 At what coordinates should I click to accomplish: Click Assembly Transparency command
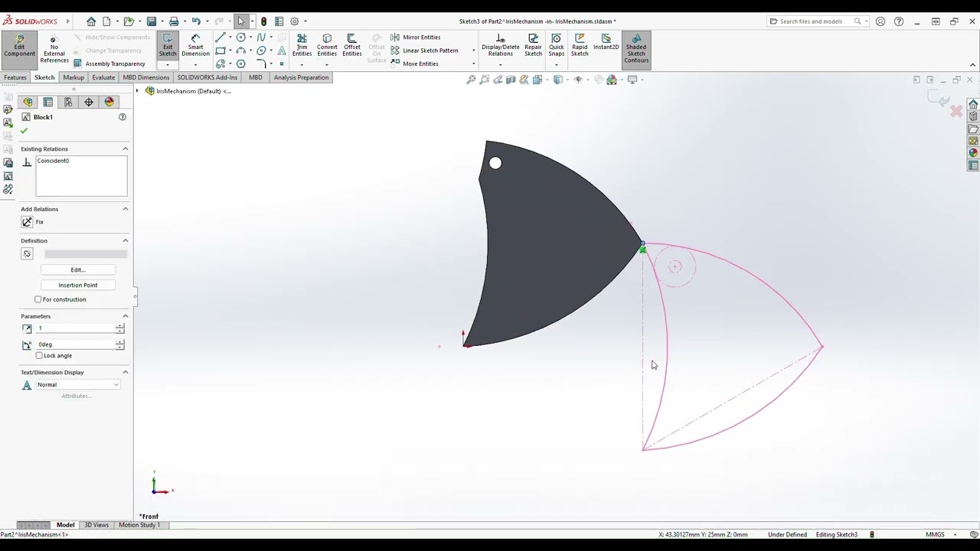click(109, 64)
